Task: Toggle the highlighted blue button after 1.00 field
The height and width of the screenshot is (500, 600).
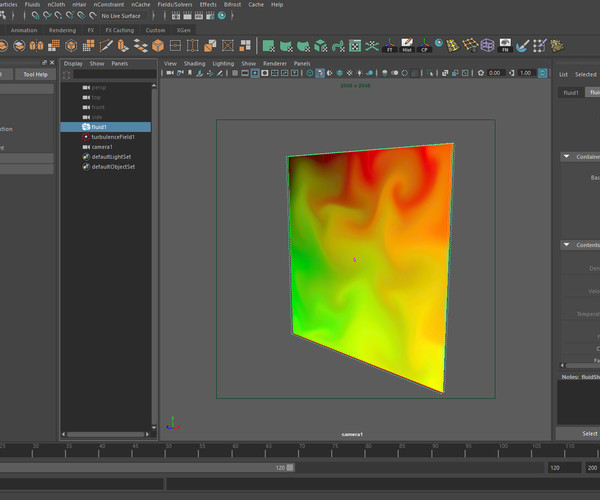Action: click(x=543, y=73)
